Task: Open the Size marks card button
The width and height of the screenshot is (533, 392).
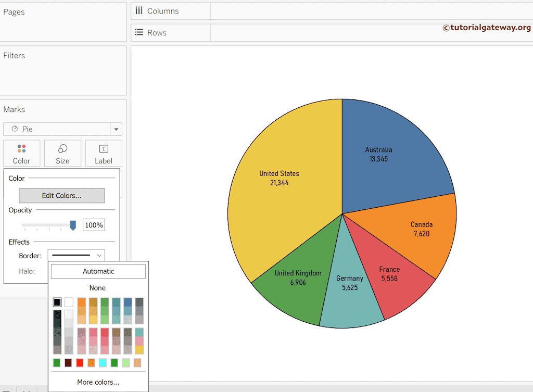Action: (62, 154)
